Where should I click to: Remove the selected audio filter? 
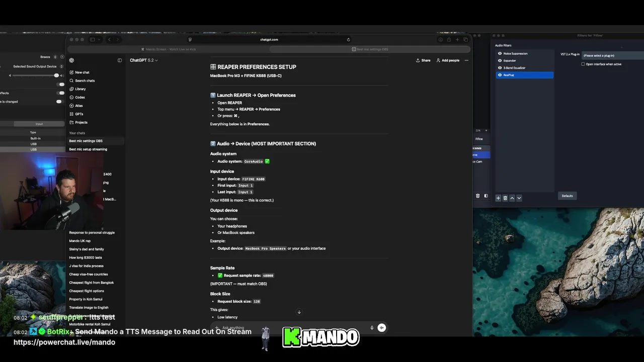point(505,198)
